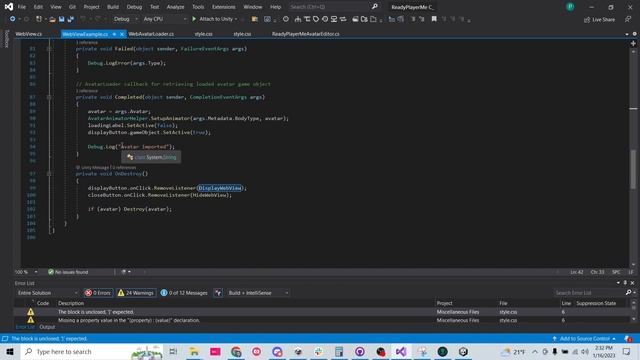Click the warning icon of the unclosed block row

(x=31, y=312)
